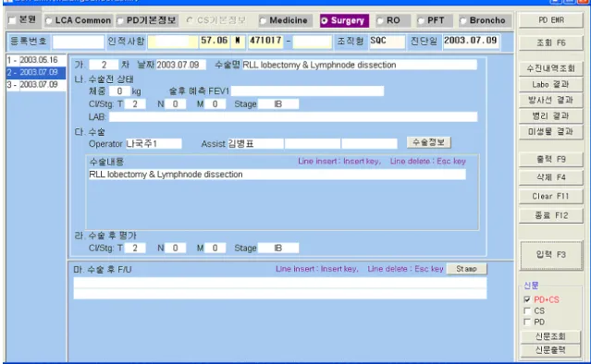Check the PD checkbox under 신문
The height and width of the screenshot is (364, 591).
[527, 322]
